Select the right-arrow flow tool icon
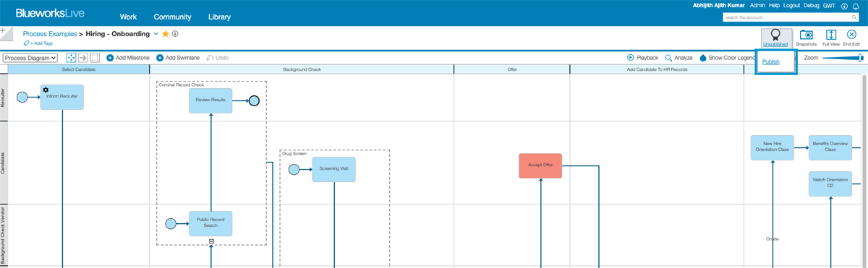 tap(83, 57)
